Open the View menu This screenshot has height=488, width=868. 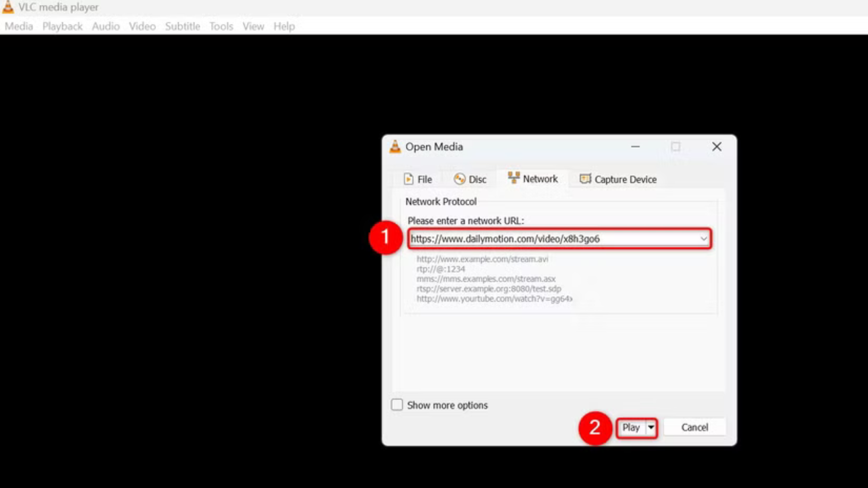253,26
